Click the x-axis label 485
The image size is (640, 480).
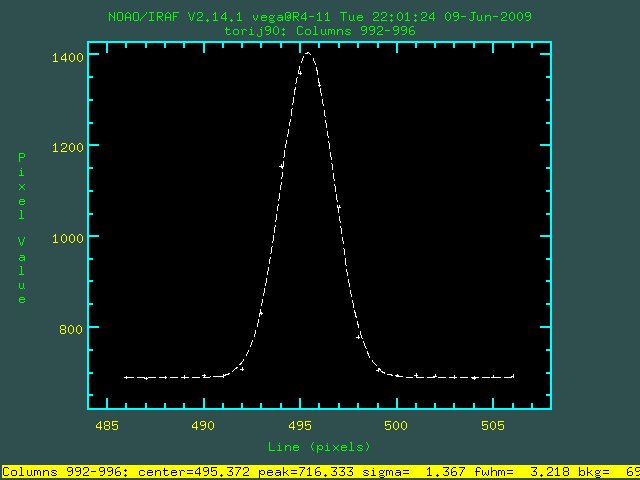(107, 426)
